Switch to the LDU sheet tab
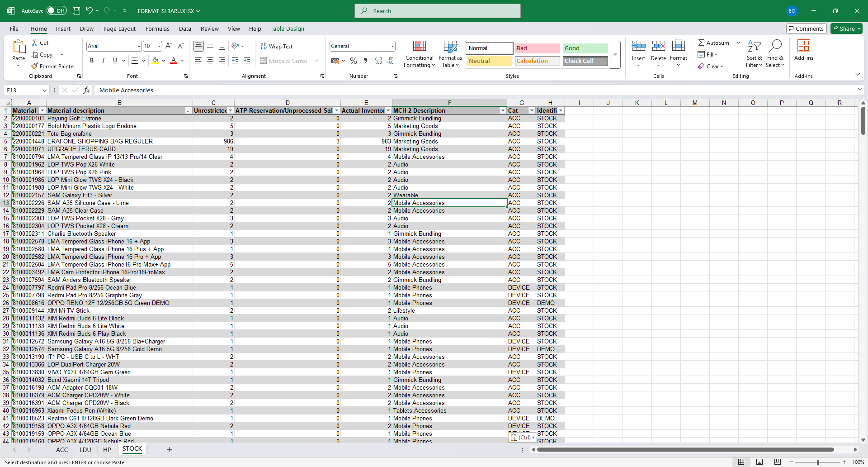 [x=85, y=450]
